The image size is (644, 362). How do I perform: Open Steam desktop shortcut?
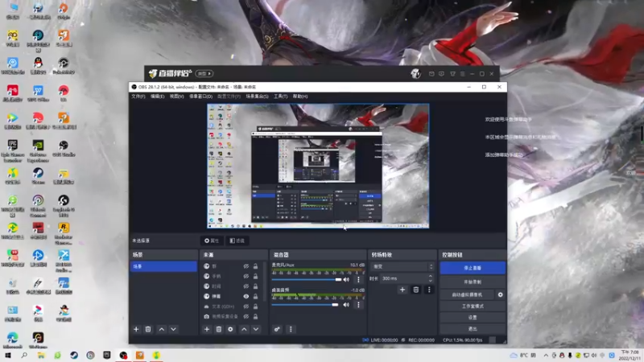38,175
